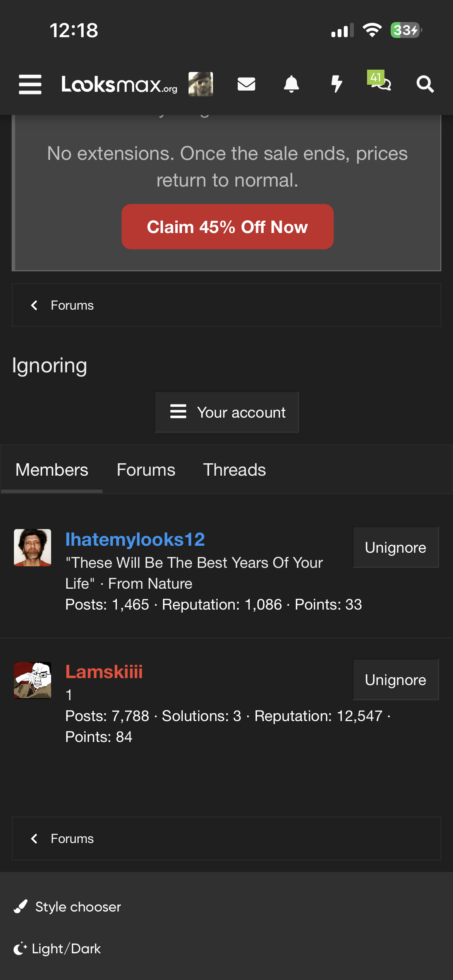Unignore Ihatemylooks12
Image resolution: width=453 pixels, height=980 pixels.
[396, 547]
